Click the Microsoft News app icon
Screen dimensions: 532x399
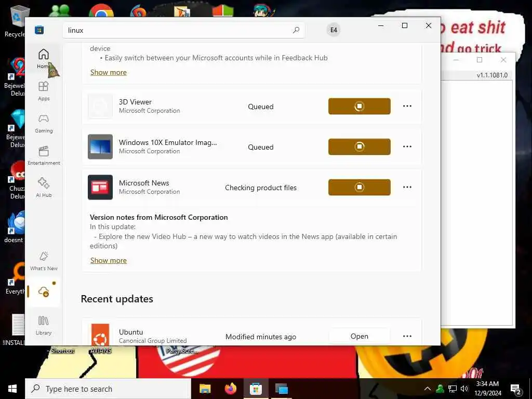pos(100,187)
